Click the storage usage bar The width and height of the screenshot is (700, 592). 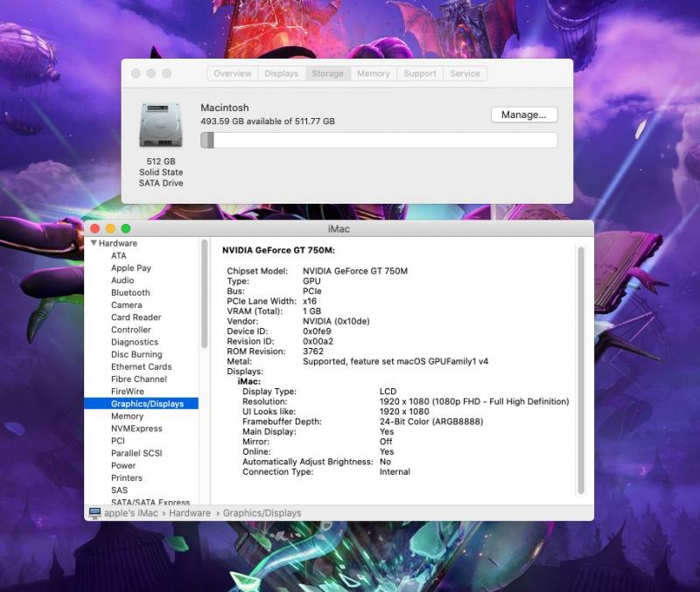(x=379, y=140)
